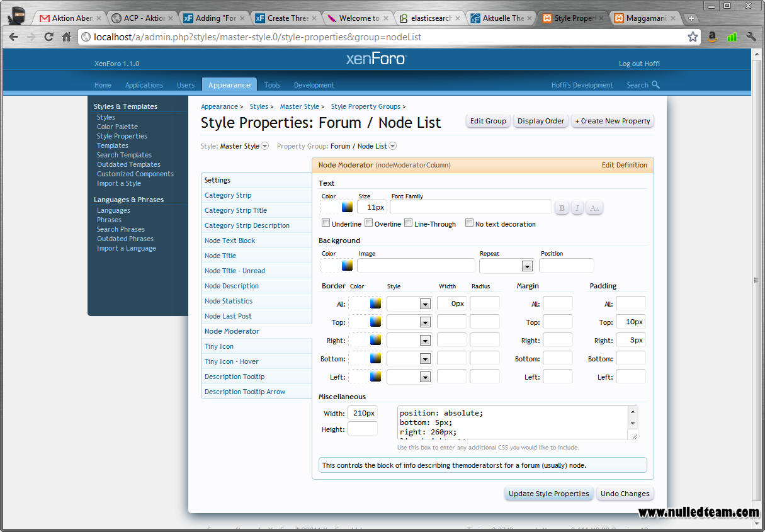The image size is (765, 532).
Task: Enable the Line-Through checkbox
Action: (x=409, y=223)
